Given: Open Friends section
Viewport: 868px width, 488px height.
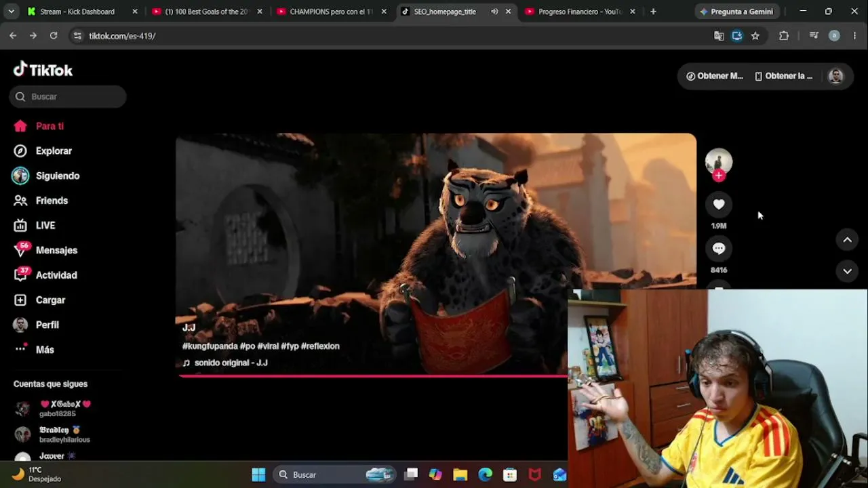Looking at the screenshot, I should click(41, 201).
